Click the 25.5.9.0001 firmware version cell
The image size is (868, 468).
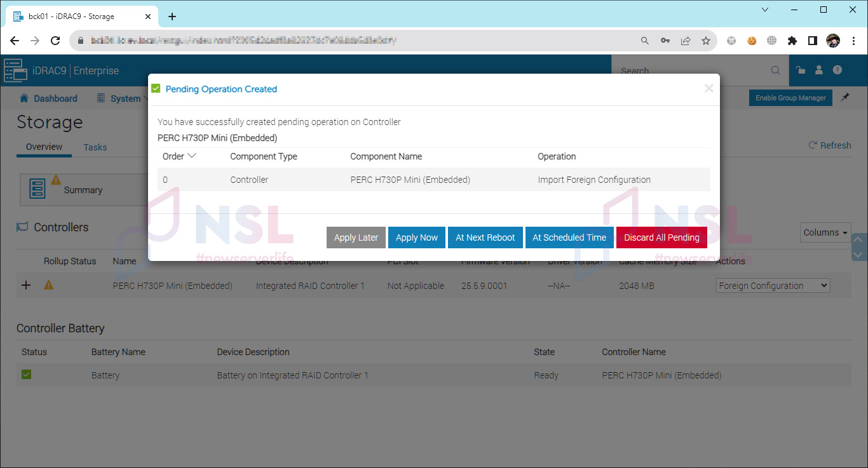tap(484, 286)
